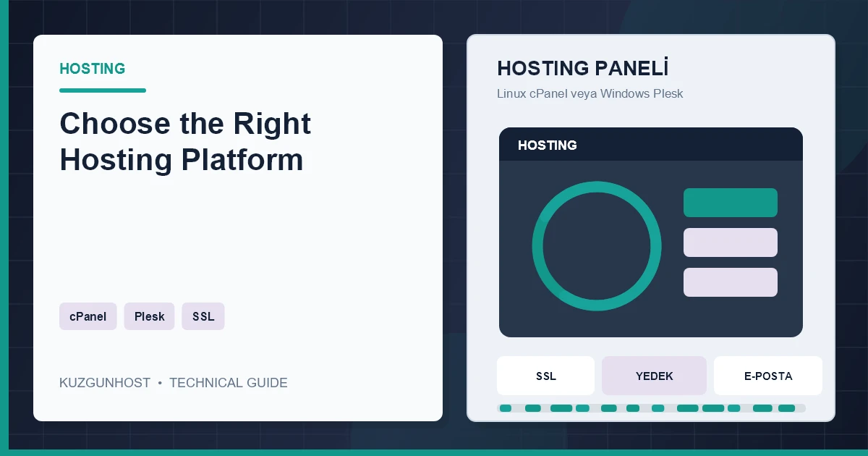Select the E-POSTA tile

[x=768, y=376]
